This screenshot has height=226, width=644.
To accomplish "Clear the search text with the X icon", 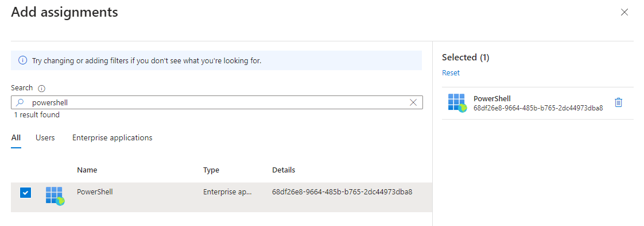I will 413,102.
